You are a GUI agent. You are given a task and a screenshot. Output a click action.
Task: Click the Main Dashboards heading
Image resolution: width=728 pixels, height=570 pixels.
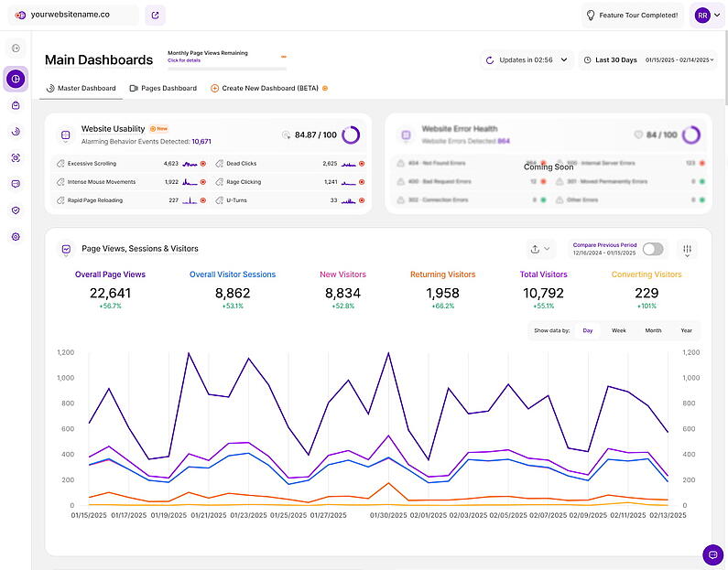point(99,59)
